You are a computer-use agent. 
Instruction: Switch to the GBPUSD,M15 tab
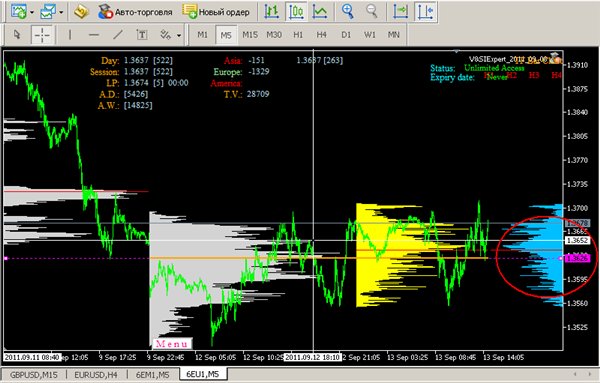[34, 375]
